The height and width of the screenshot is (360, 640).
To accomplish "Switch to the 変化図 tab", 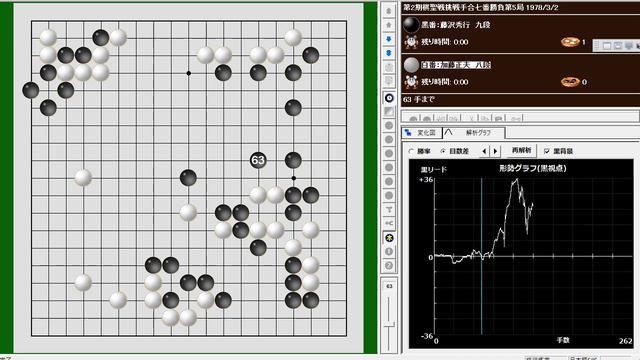I will 422,133.
